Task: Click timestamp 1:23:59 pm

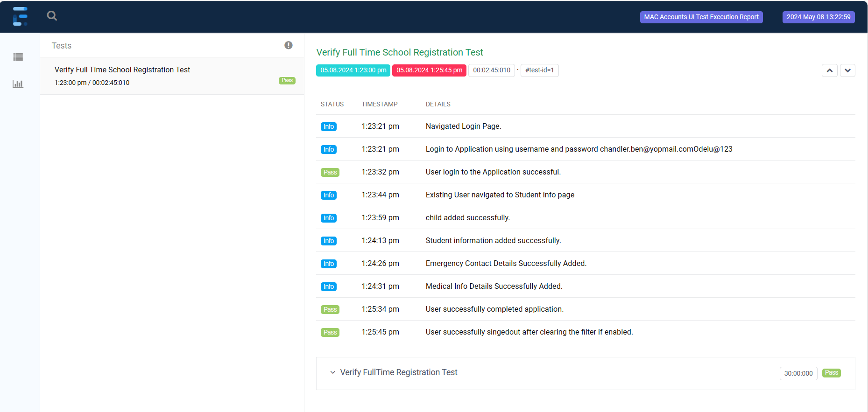Action: click(380, 218)
